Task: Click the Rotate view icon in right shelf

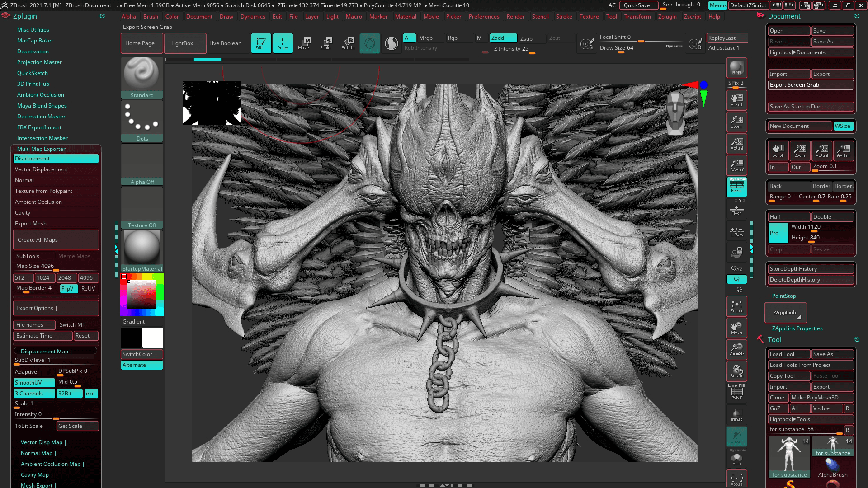Action: (736, 371)
